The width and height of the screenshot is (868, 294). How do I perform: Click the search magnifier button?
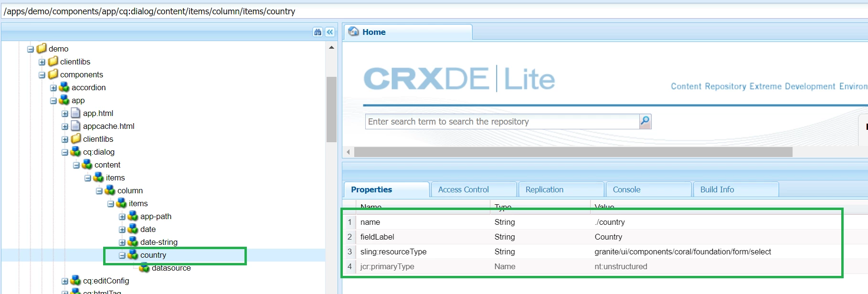645,121
